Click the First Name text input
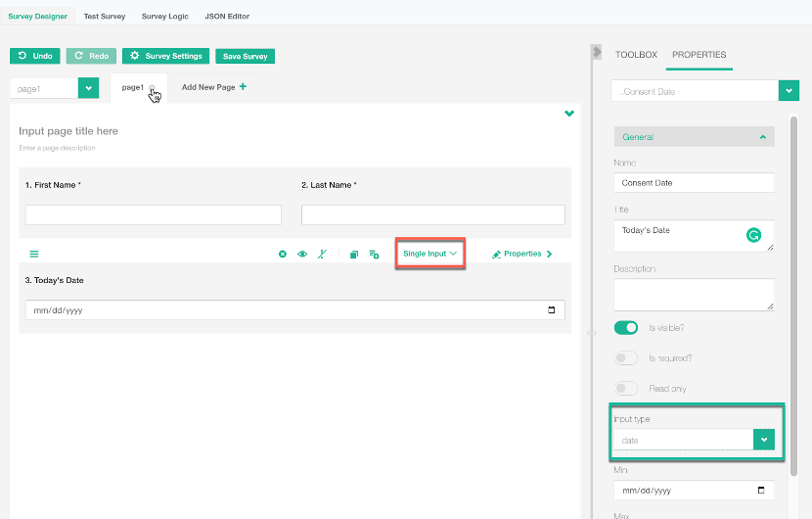Image resolution: width=812 pixels, height=519 pixels. click(x=153, y=214)
